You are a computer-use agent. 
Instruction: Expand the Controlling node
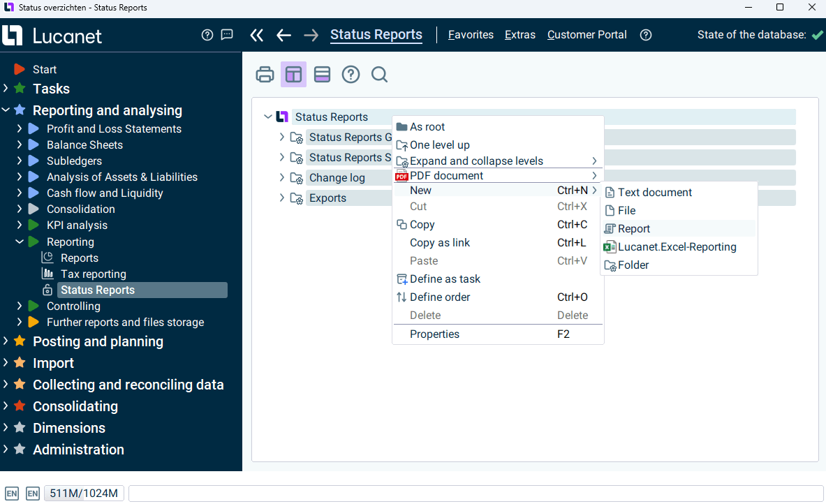tap(20, 306)
